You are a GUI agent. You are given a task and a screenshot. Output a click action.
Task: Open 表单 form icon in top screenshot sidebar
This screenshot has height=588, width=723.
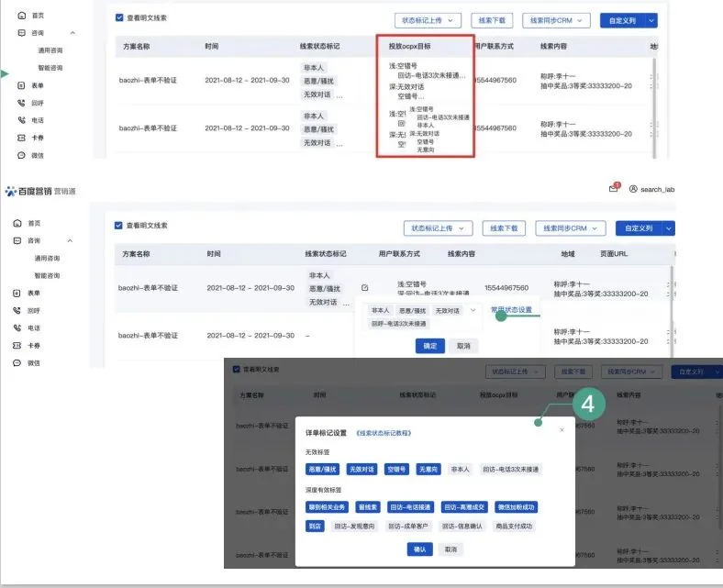pos(21,85)
